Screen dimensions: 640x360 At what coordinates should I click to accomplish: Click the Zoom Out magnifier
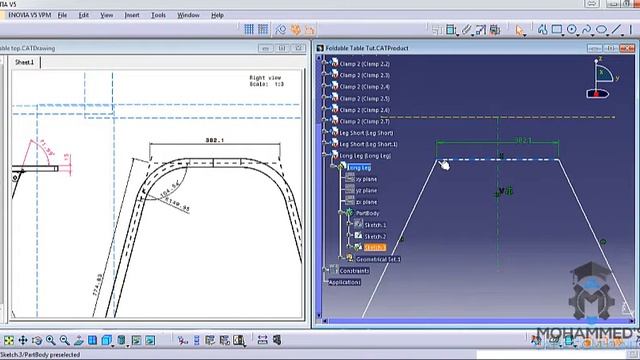pos(64,340)
